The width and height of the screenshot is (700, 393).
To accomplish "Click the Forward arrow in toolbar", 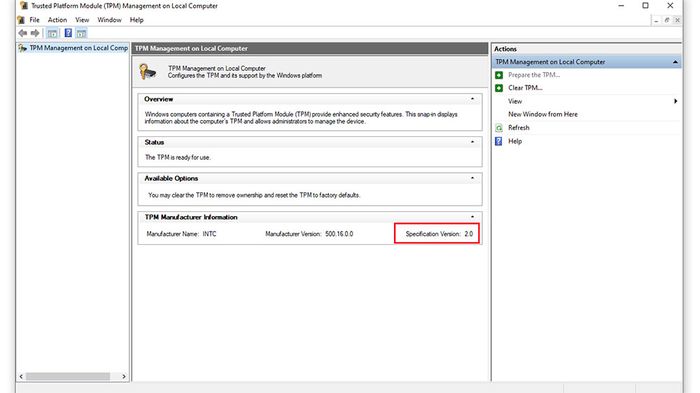I will tap(35, 33).
